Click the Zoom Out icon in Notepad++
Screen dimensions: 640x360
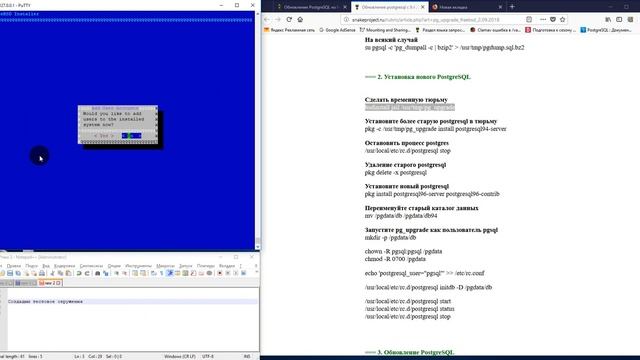124,273
